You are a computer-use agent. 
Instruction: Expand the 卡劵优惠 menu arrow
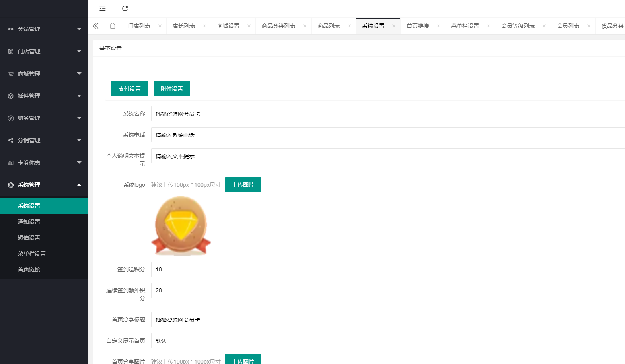[x=79, y=163]
